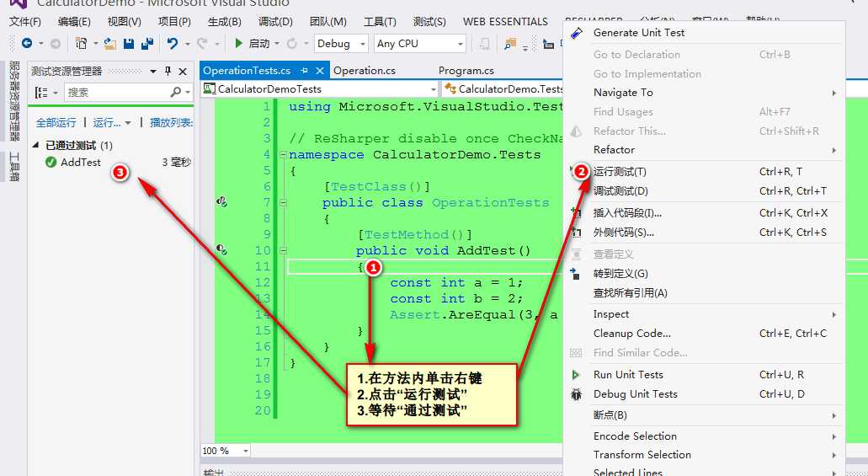Click the test glyph icon at line 10

pyautogui.click(x=222, y=250)
